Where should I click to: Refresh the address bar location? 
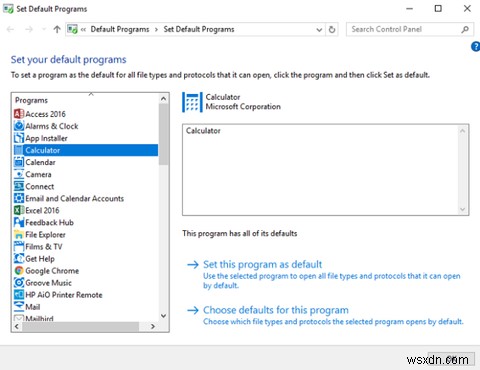(332, 29)
